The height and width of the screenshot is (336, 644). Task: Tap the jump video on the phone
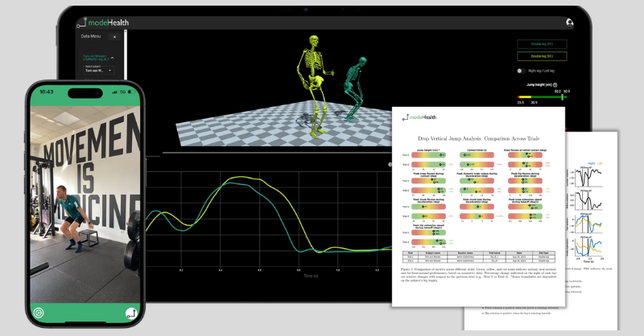[x=85, y=204]
